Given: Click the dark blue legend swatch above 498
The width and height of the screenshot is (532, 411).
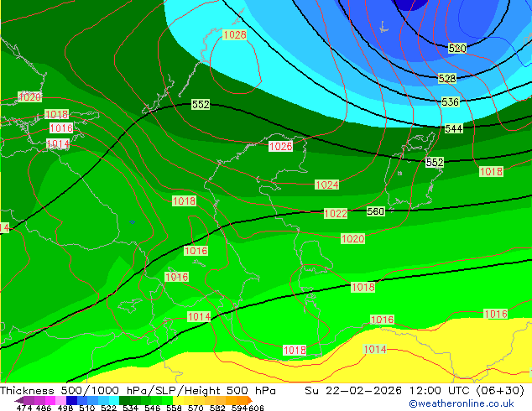Looking at the screenshot, I should tap(71, 400).
